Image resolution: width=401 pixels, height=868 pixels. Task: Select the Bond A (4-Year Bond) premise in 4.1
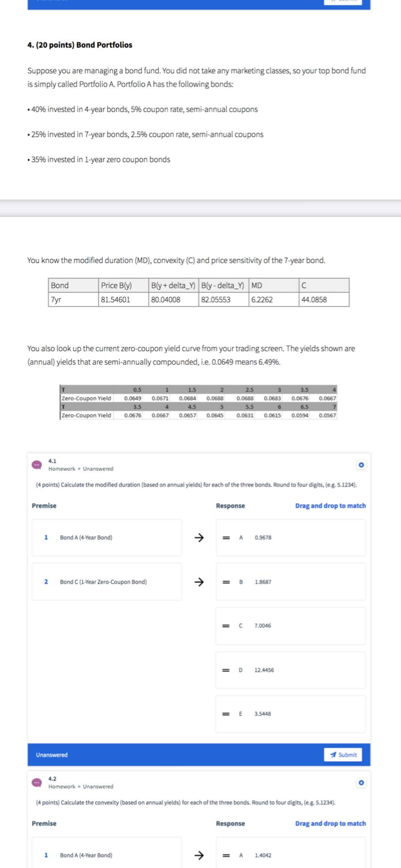[x=107, y=538]
